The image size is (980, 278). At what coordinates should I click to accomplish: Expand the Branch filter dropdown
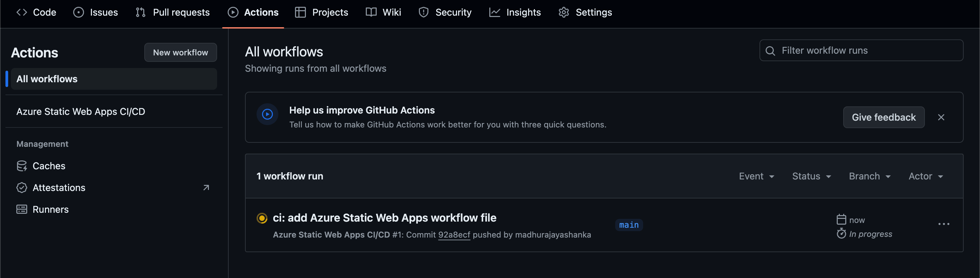[869, 176]
